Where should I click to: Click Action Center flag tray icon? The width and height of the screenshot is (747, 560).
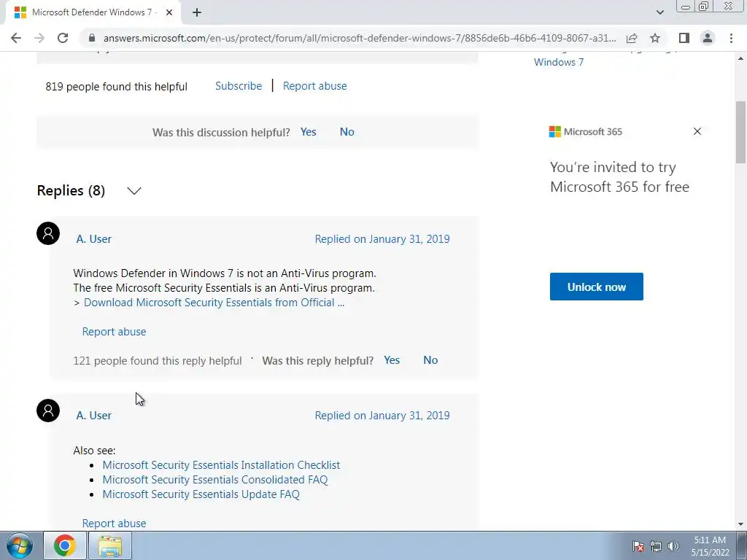[x=638, y=546]
